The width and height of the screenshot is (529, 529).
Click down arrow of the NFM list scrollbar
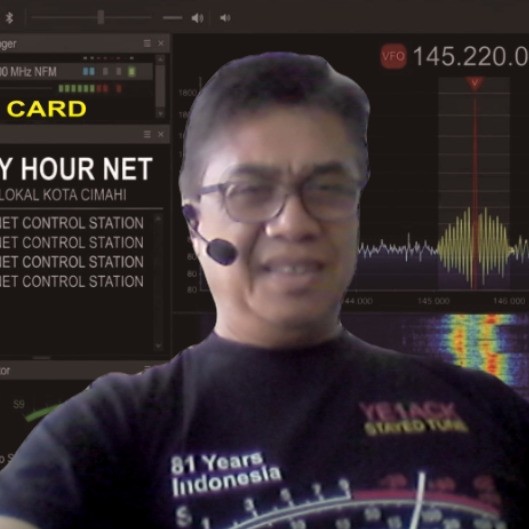[161, 114]
